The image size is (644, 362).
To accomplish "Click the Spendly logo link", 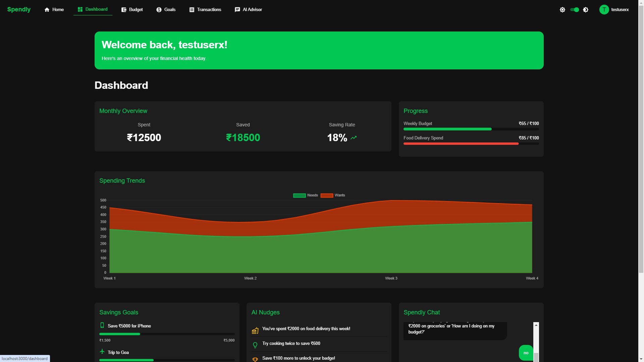I will [19, 9].
